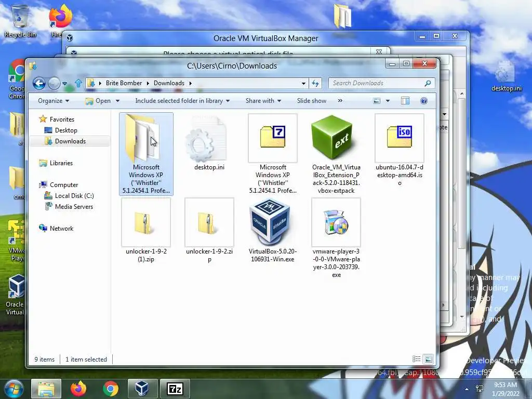This screenshot has width=532, height=399.
Task: Select the desktop.ini file in Downloads
Action: [209, 143]
